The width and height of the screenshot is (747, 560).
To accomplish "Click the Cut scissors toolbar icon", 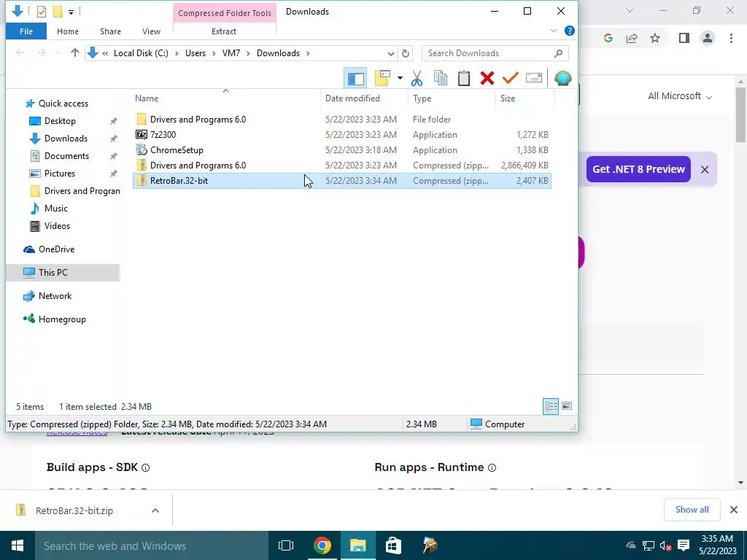I will [417, 78].
